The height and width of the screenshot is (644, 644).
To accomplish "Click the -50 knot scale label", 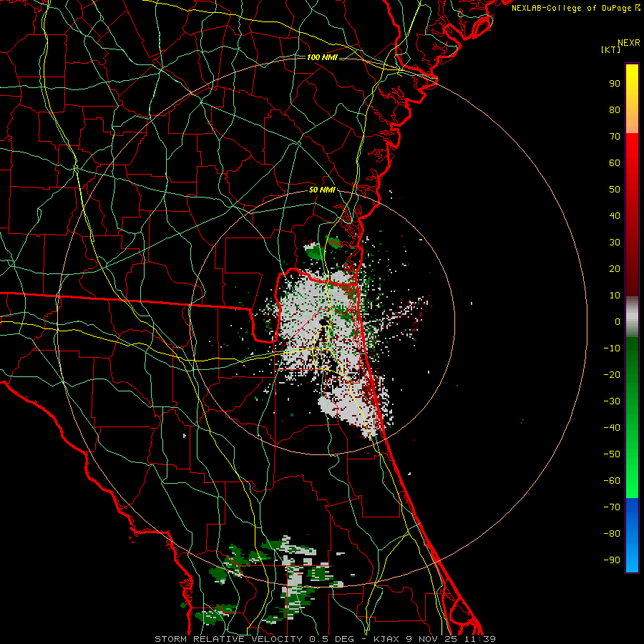I will click(612, 454).
